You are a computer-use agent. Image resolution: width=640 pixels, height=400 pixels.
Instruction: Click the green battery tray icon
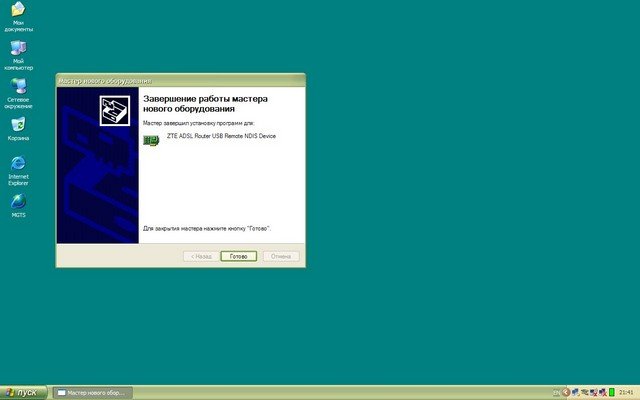[x=610, y=392]
